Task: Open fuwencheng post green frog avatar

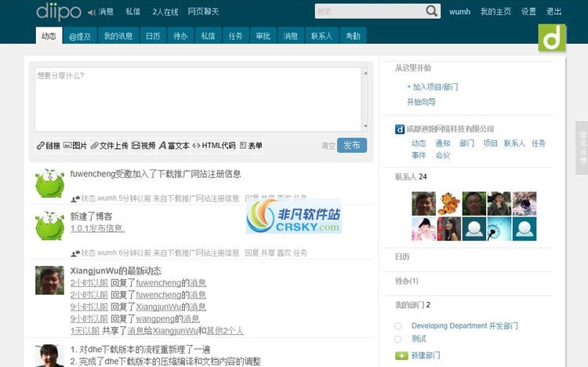Action: pos(49,183)
